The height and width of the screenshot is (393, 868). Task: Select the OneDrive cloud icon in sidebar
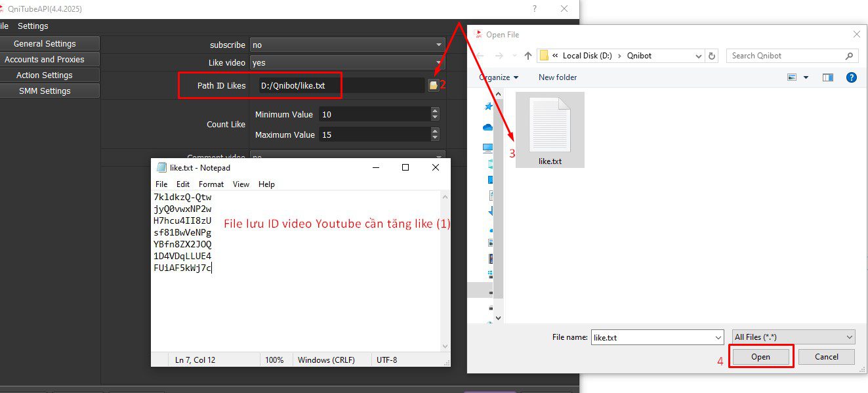[487, 127]
